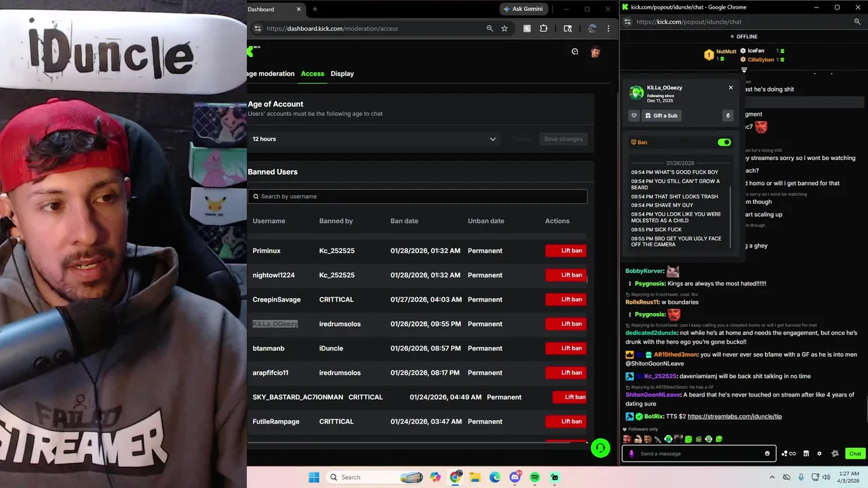Expand the 12 hours account age dropdown
The height and width of the screenshot is (488, 868).
coord(375,139)
